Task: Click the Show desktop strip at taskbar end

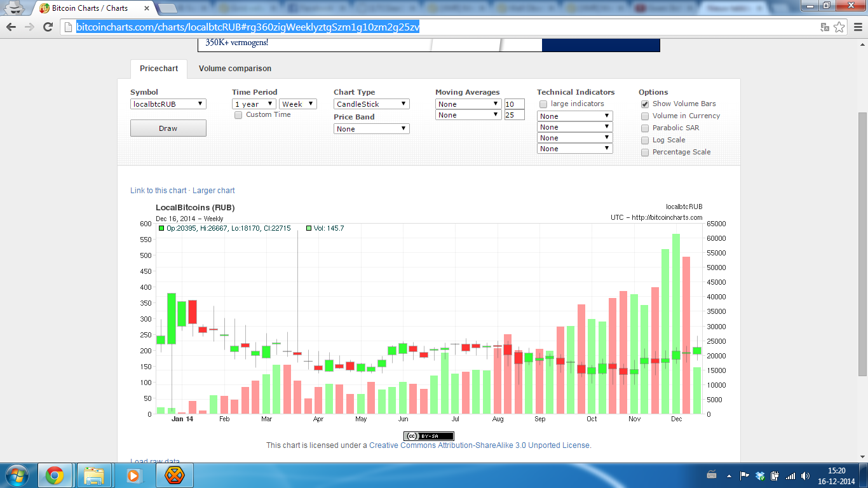Action: 864,475
